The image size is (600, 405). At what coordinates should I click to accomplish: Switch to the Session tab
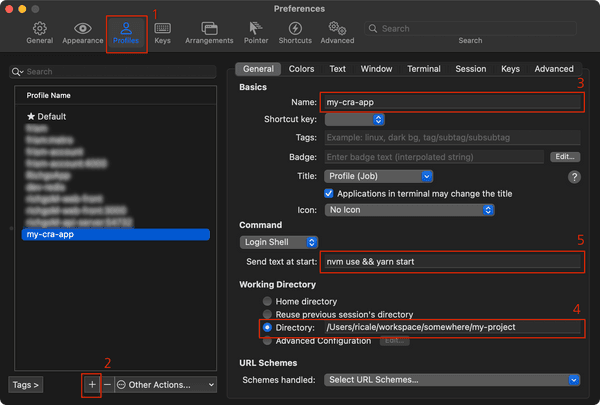pos(471,69)
